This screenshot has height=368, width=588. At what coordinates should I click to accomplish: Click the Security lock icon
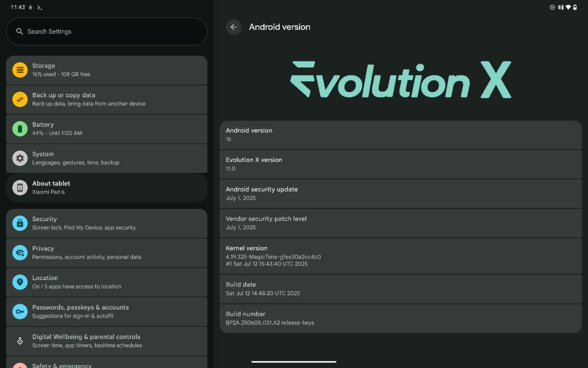pos(20,223)
